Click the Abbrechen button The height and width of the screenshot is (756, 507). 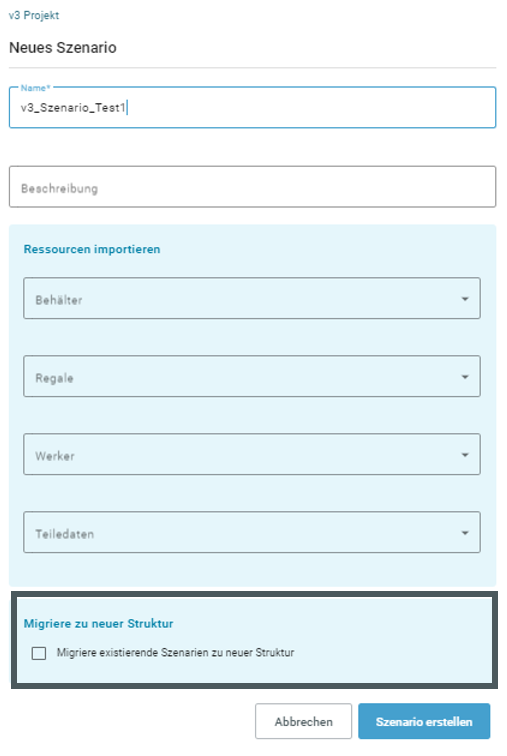click(304, 721)
